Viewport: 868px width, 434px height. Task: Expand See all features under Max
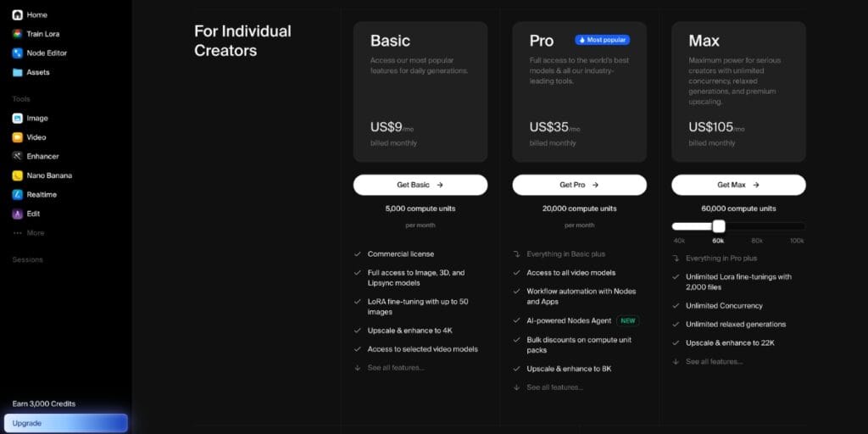click(714, 361)
